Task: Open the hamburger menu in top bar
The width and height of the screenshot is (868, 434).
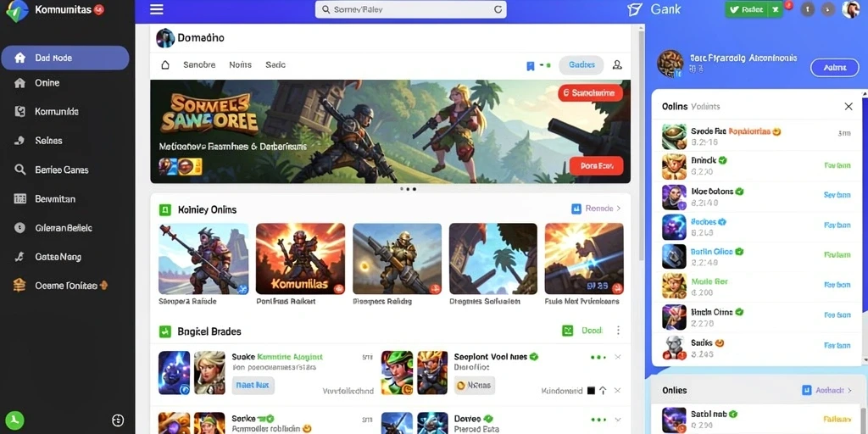Action: tap(157, 9)
